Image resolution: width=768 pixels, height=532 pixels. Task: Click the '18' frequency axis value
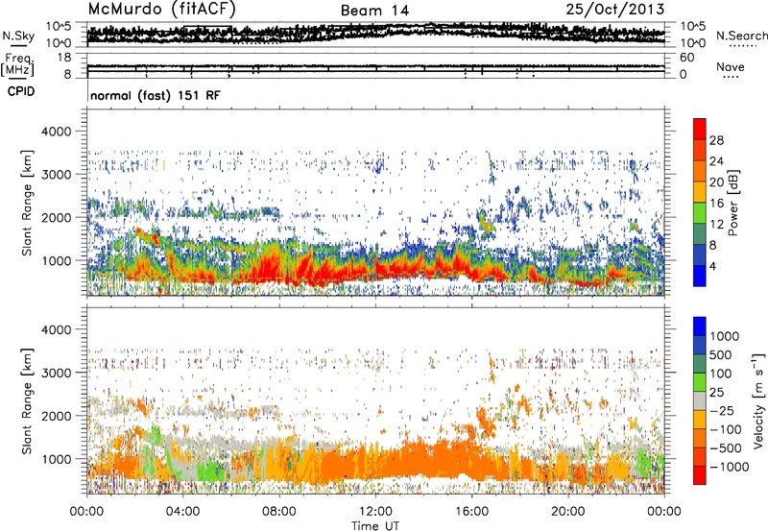click(64, 58)
